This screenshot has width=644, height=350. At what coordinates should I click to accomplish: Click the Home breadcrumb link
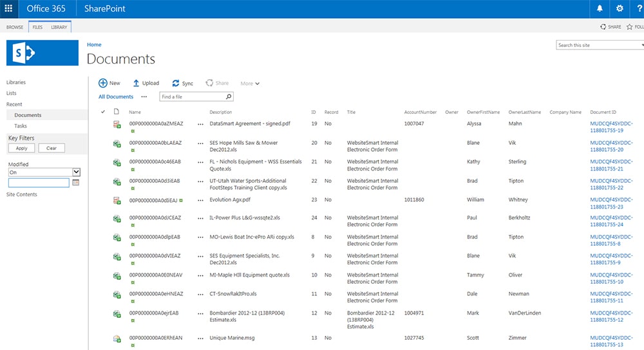(94, 45)
